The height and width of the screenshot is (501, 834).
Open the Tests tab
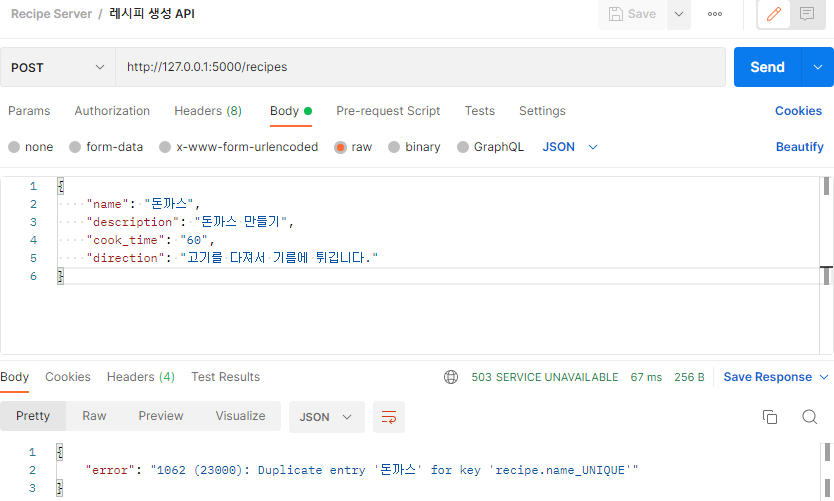coord(480,111)
